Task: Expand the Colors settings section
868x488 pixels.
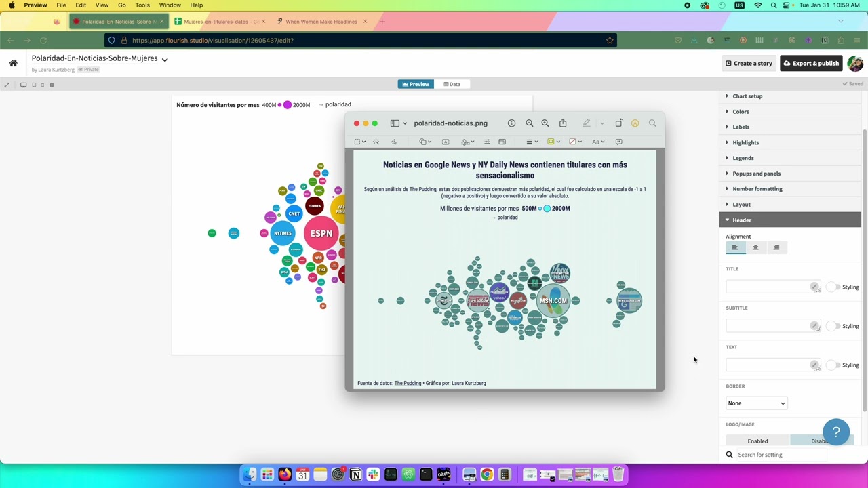Action: click(790, 112)
